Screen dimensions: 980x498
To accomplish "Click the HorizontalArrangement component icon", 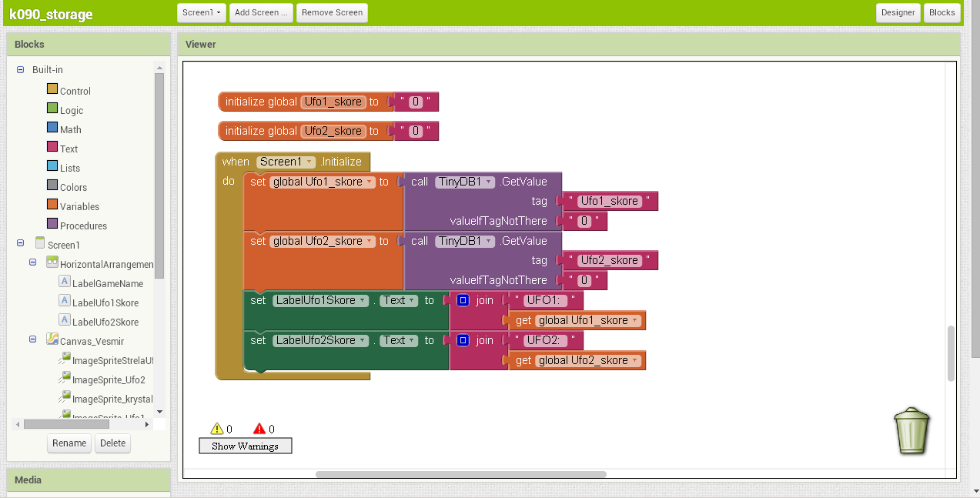I will [52, 262].
